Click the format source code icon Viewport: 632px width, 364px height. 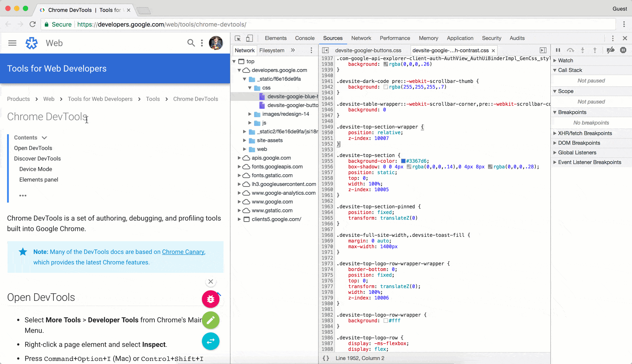tap(325, 358)
